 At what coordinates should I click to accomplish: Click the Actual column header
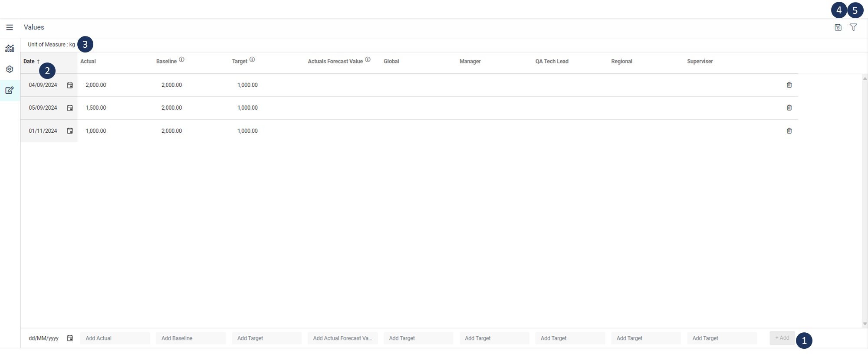pos(88,61)
